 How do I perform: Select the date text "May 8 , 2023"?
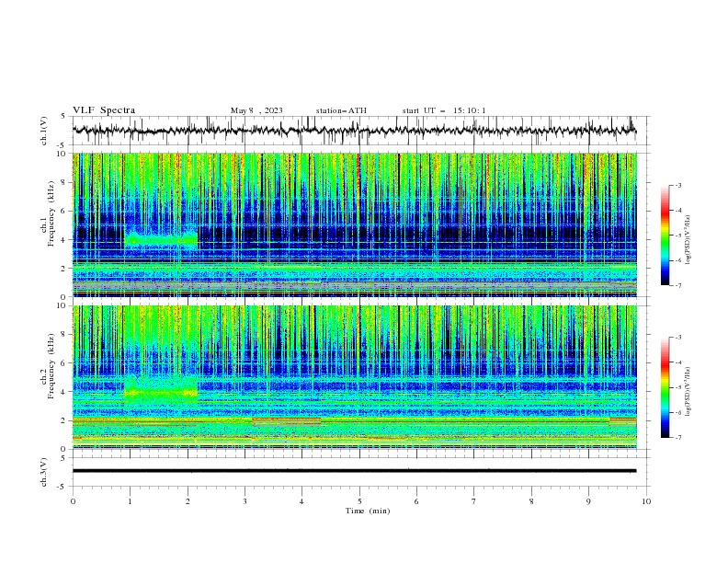point(256,110)
